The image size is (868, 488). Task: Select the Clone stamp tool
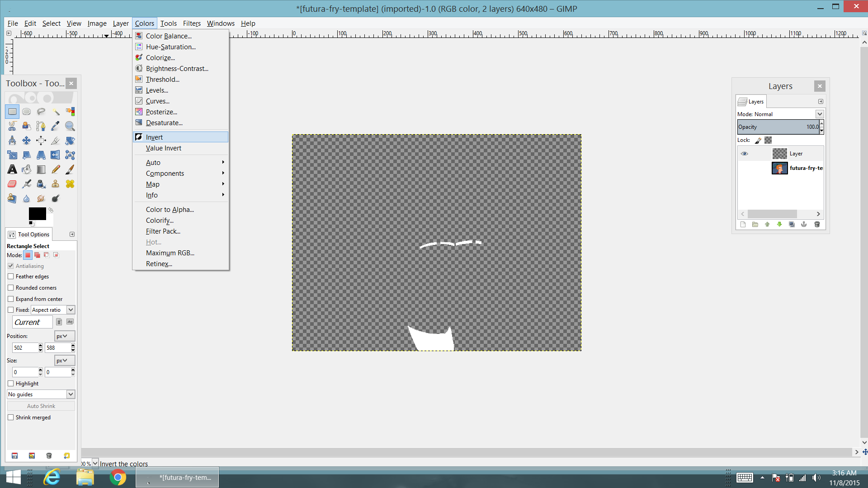[x=56, y=184]
